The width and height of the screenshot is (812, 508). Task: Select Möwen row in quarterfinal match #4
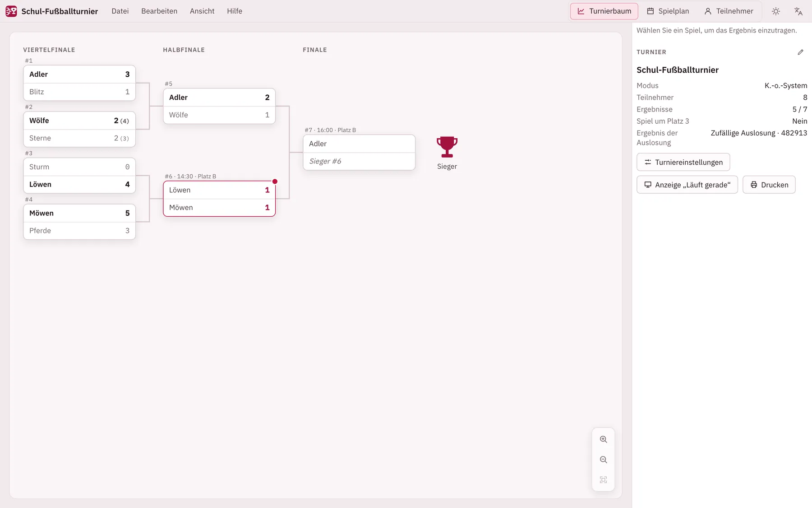click(79, 213)
